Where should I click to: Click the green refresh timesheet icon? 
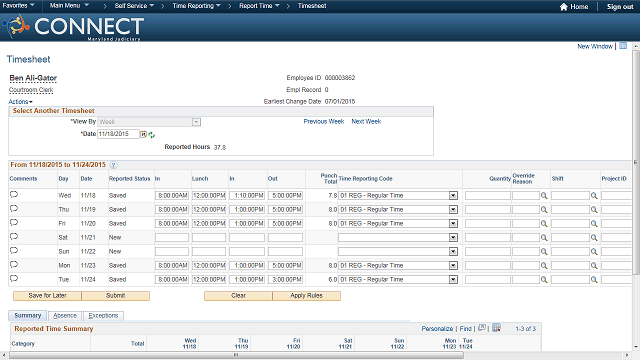tap(152, 135)
